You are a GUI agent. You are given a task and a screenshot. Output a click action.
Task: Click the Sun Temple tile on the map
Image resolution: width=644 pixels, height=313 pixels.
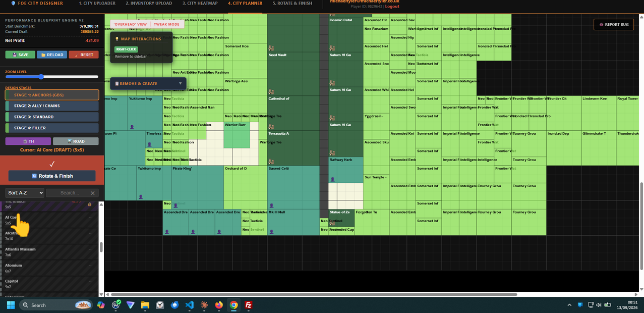click(376, 191)
